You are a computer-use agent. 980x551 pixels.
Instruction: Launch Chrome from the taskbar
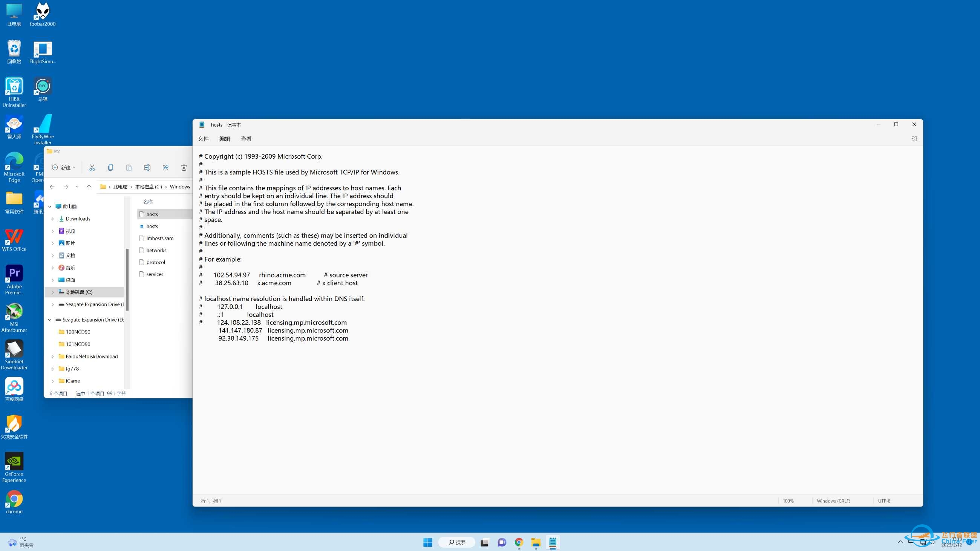[519, 542]
